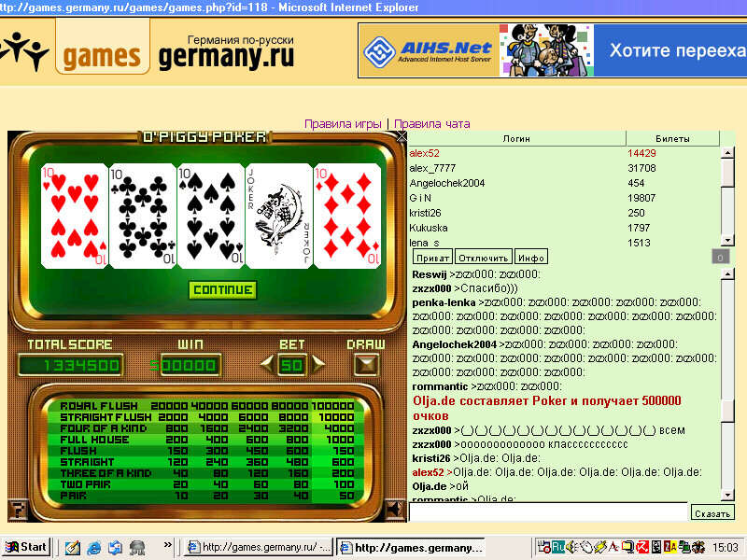The height and width of the screenshot is (560, 747).
Task: Click the Приват button
Action: (432, 257)
